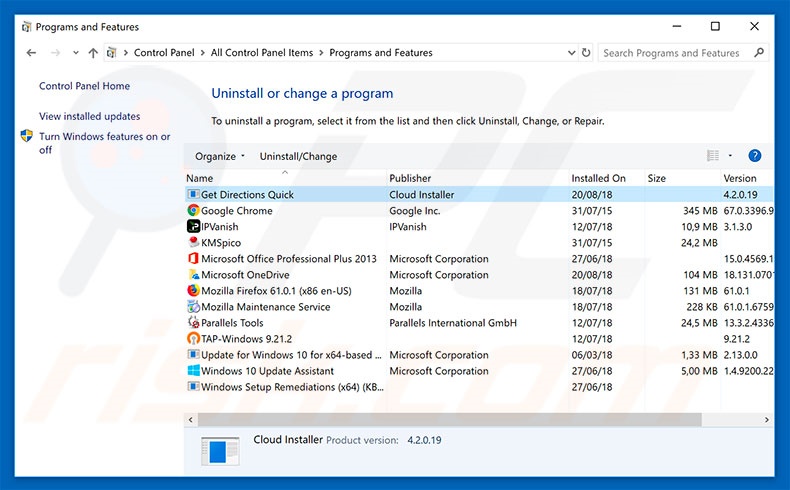The height and width of the screenshot is (490, 790).
Task: Select the Mozilla Maintenance Service icon
Action: (x=193, y=307)
